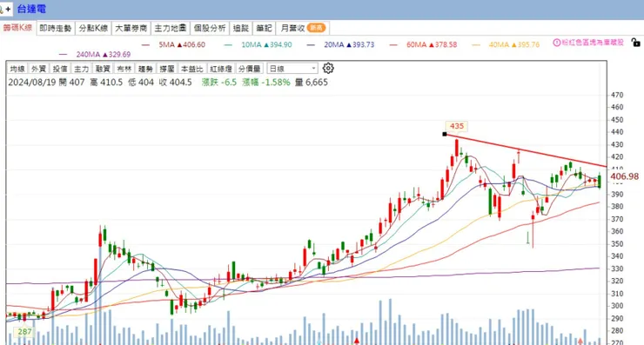The height and width of the screenshot is (345, 644).
Task: Click the 收 404.5 close price value
Action: [176, 83]
